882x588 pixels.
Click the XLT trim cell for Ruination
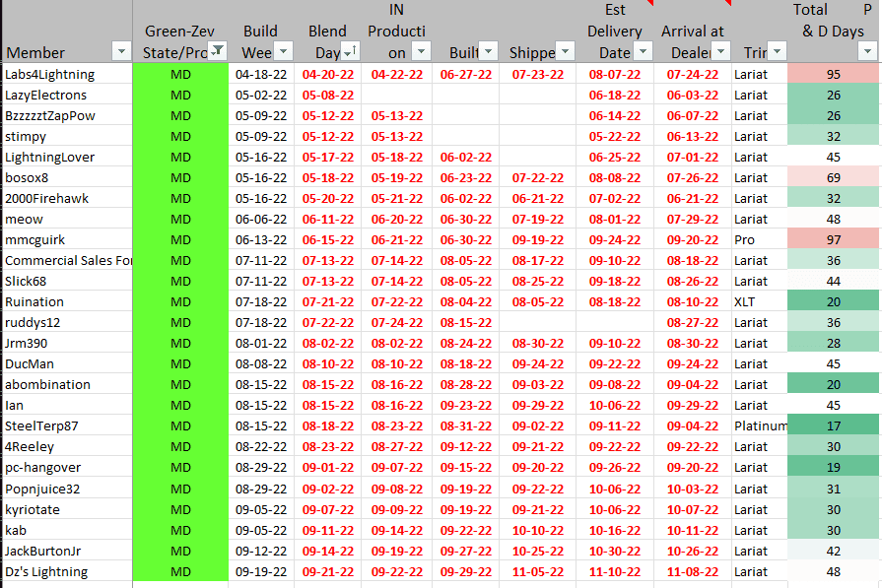(759, 301)
